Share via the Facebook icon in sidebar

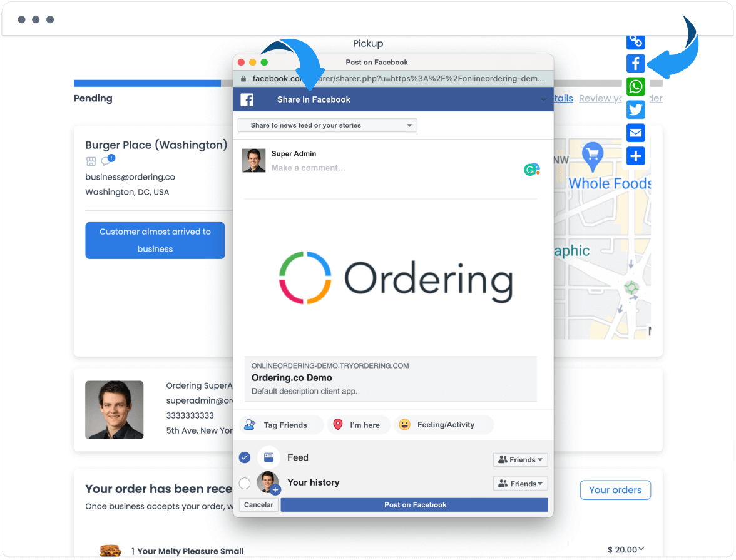pos(636,63)
